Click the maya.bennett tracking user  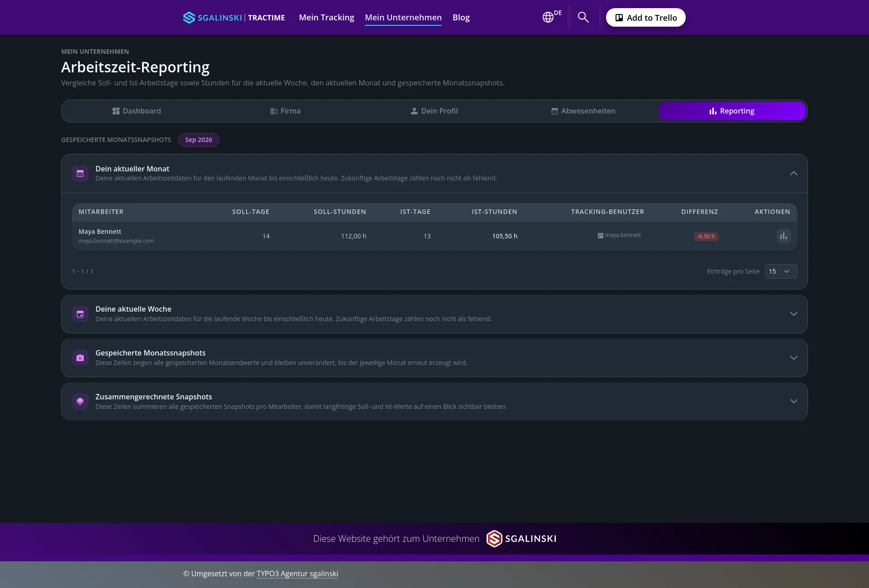(623, 235)
